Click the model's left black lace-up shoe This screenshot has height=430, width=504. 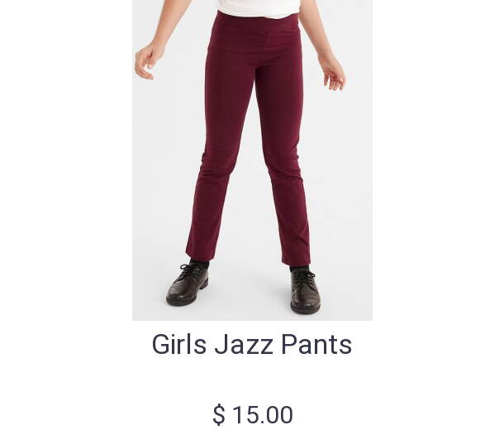tap(188, 284)
